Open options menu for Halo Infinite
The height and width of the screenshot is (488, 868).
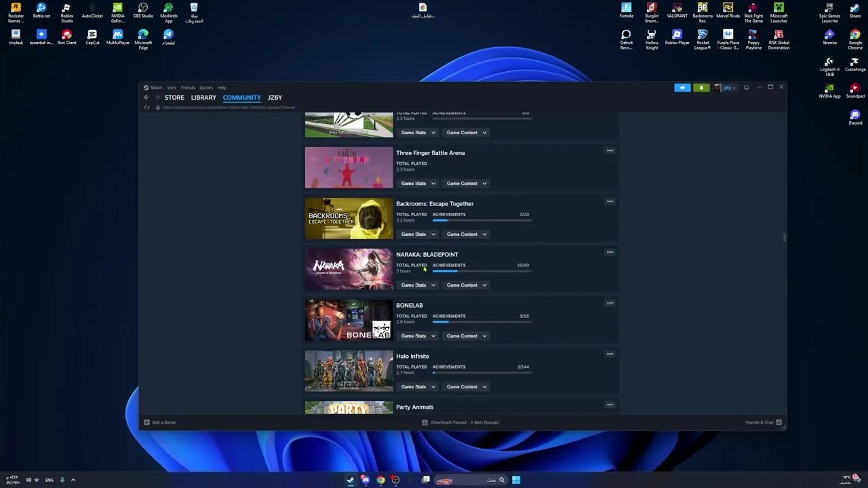coord(610,354)
